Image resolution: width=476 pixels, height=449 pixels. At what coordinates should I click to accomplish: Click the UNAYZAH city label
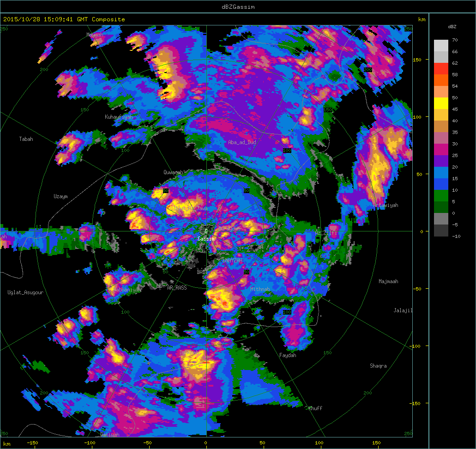click(x=233, y=261)
